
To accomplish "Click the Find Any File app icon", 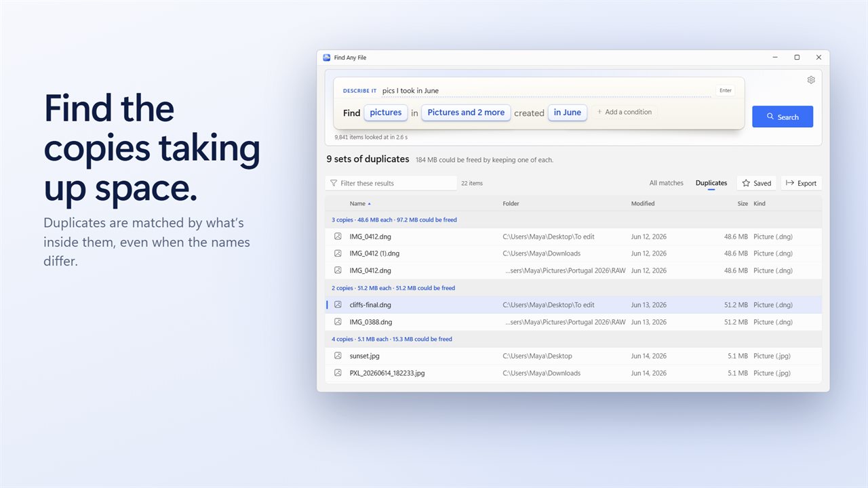I will (x=326, y=58).
